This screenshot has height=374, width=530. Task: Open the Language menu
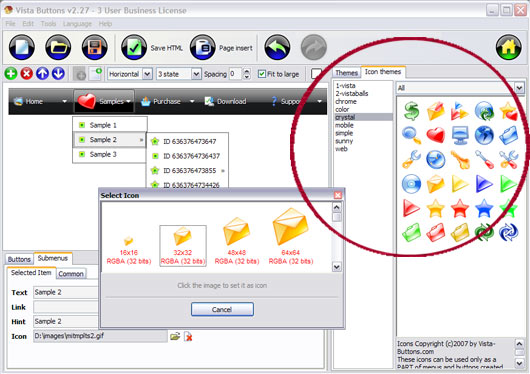coord(77,24)
